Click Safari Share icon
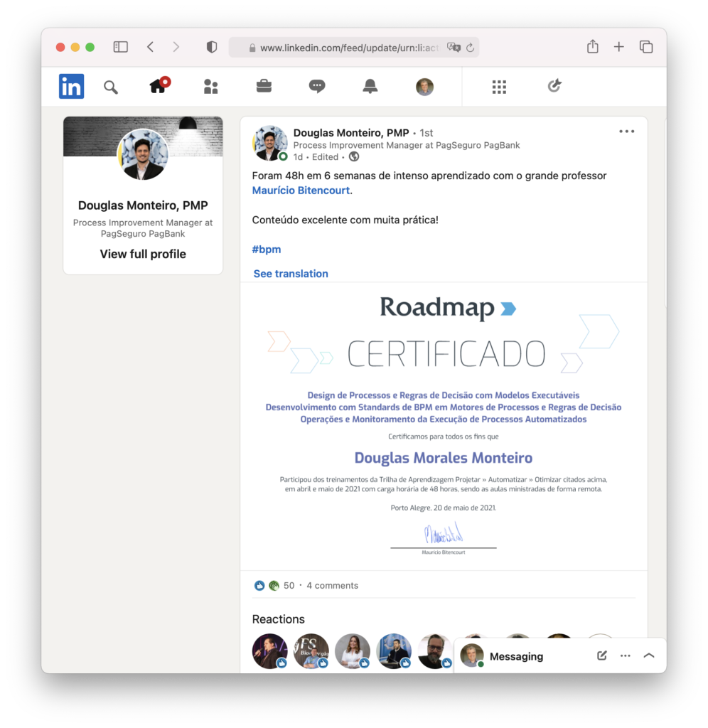Viewport: 708px width, 728px height. pos(592,46)
